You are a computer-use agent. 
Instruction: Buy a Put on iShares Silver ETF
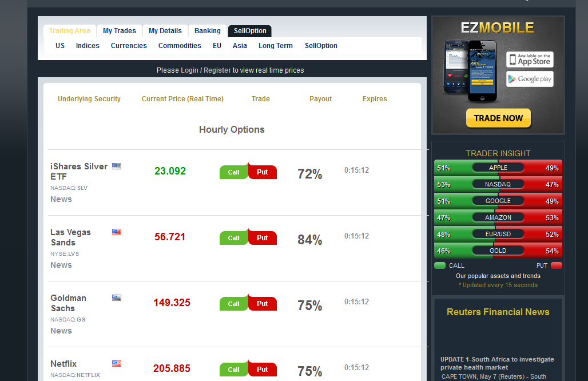tap(263, 172)
